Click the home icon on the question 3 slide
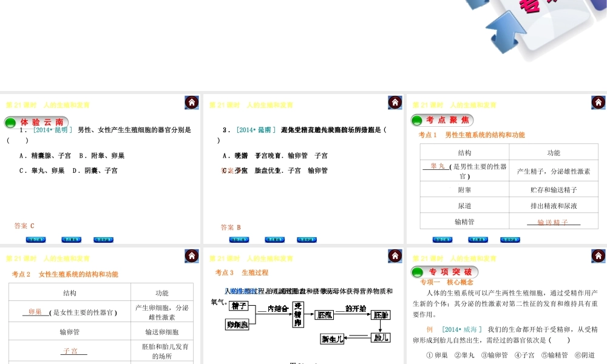607x364 pixels. pos(395,103)
